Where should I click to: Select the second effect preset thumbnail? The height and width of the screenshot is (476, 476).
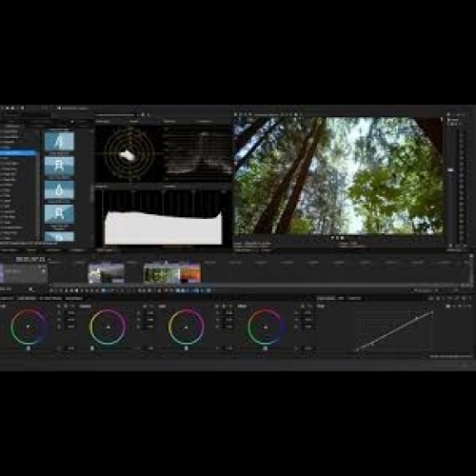pos(59,166)
